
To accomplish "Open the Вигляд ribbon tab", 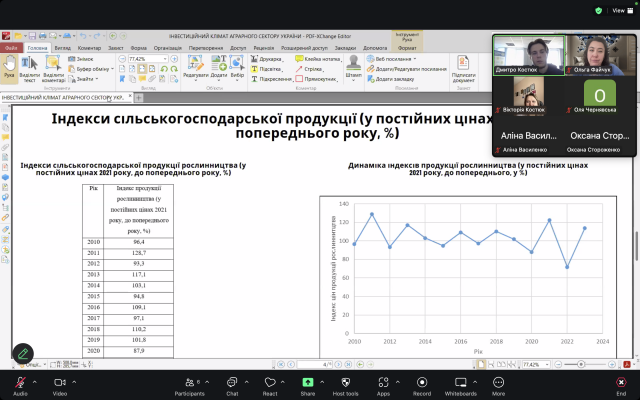I will (x=62, y=47).
